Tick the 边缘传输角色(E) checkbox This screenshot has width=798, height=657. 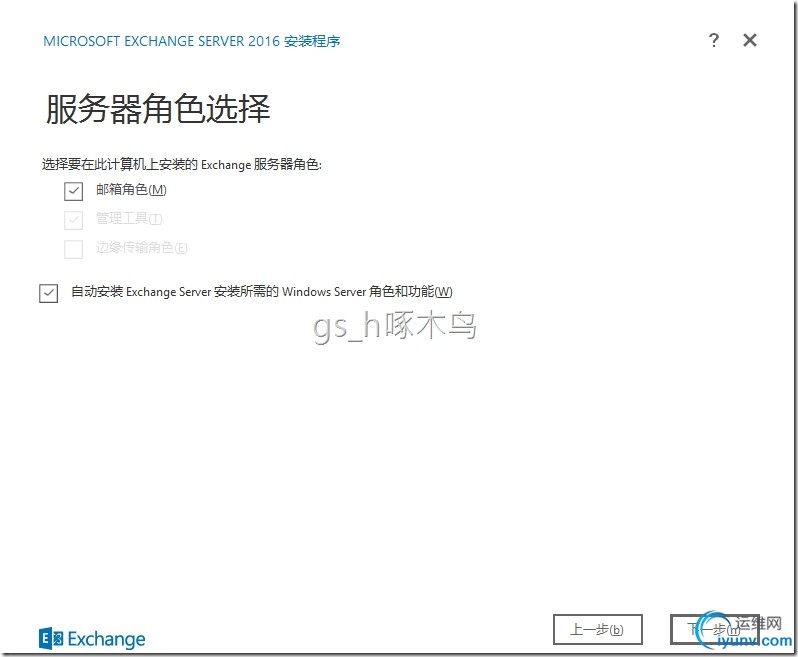click(x=73, y=249)
